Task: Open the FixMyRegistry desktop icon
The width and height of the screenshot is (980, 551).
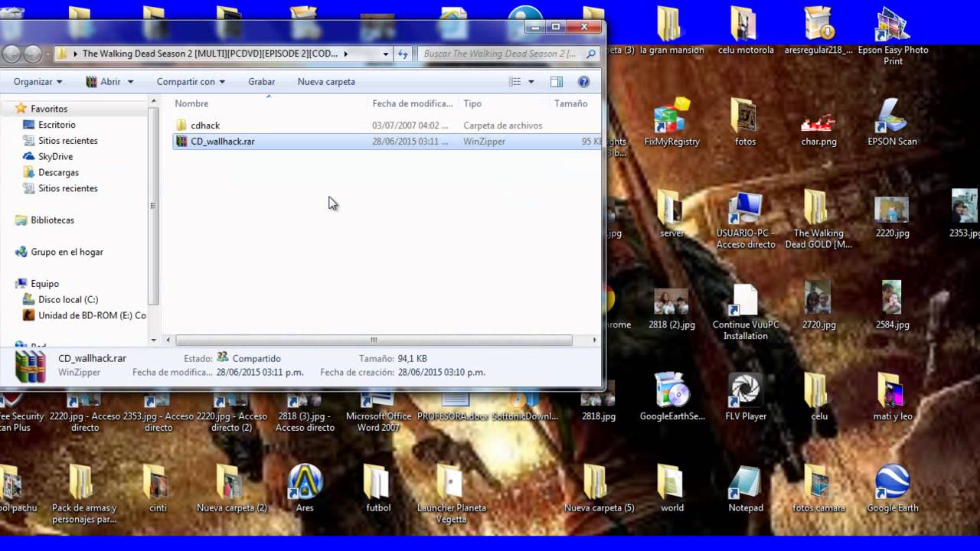Action: click(671, 122)
